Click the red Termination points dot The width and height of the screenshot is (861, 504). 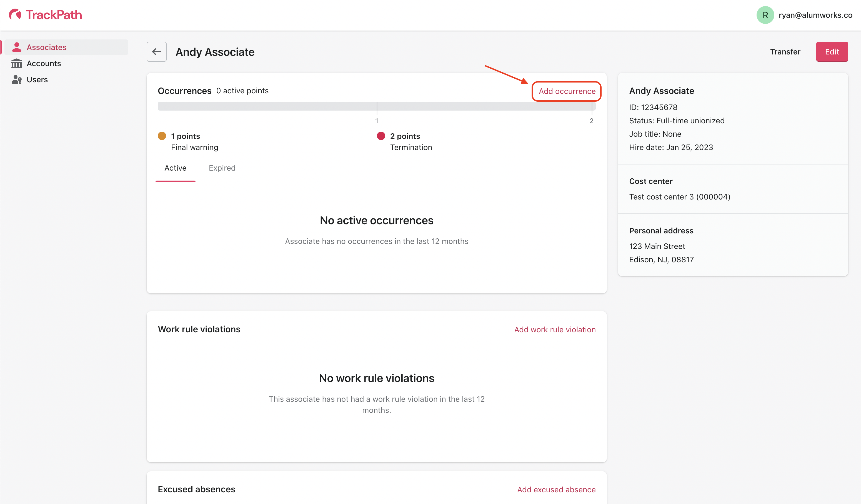tap(381, 136)
